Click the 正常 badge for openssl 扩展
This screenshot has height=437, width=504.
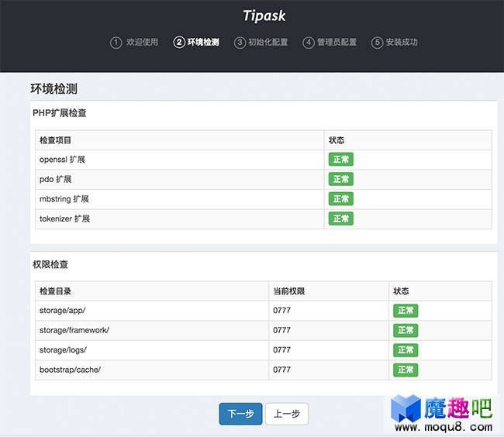pyautogui.click(x=340, y=160)
